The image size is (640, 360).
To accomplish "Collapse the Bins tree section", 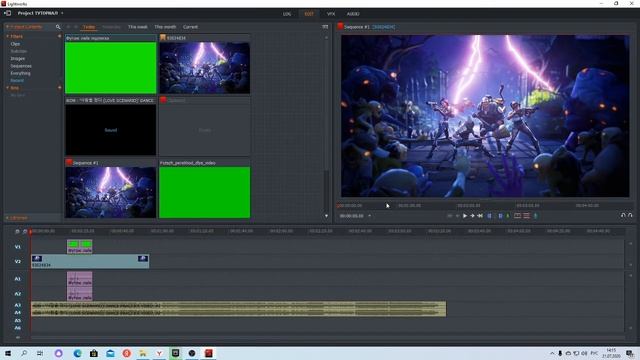I will coord(7,88).
